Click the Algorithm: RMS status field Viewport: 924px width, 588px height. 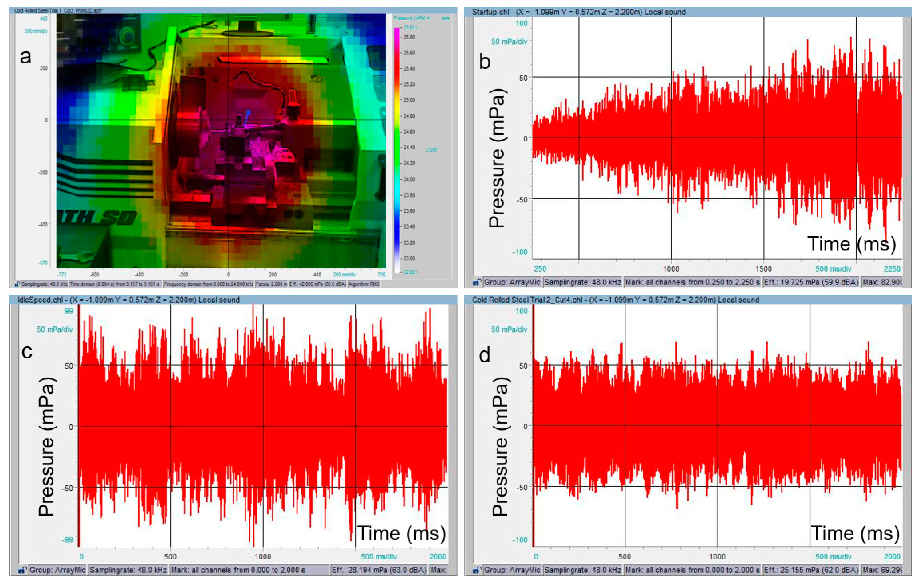click(364, 284)
